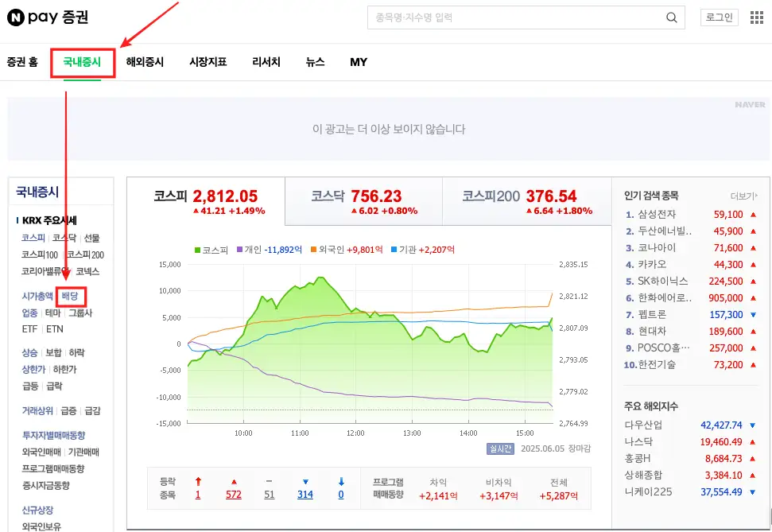Open 코나아이 in popular stocks list
The image size is (772, 532).
point(657,248)
